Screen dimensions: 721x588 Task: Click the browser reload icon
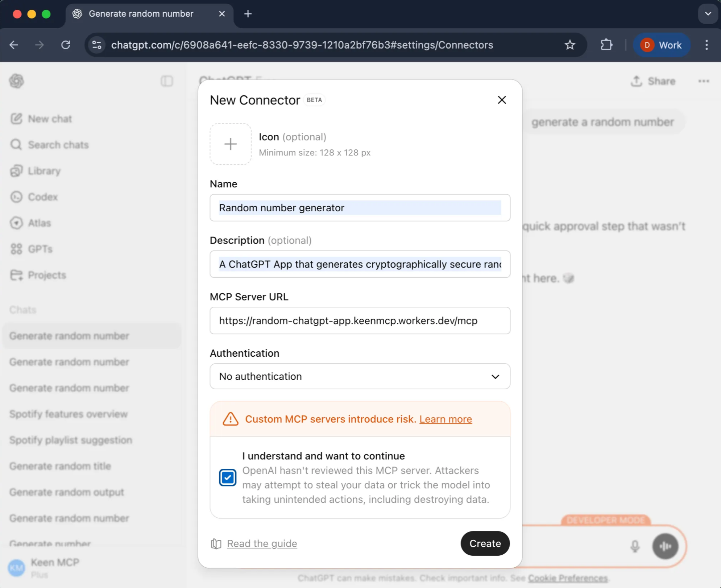[x=66, y=45]
